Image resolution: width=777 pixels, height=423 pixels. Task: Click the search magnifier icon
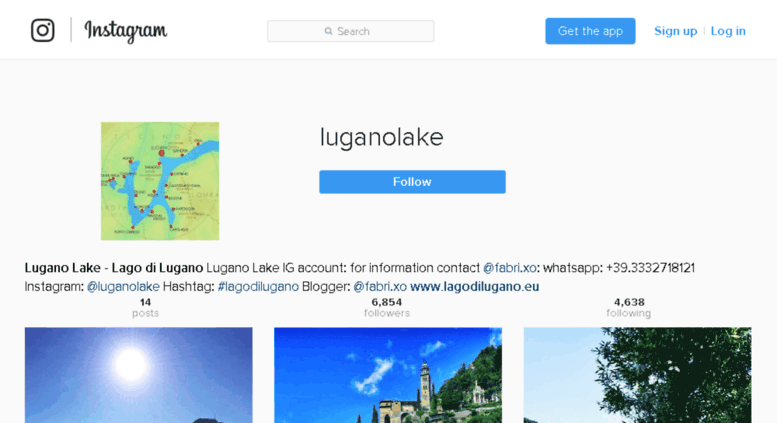329,31
